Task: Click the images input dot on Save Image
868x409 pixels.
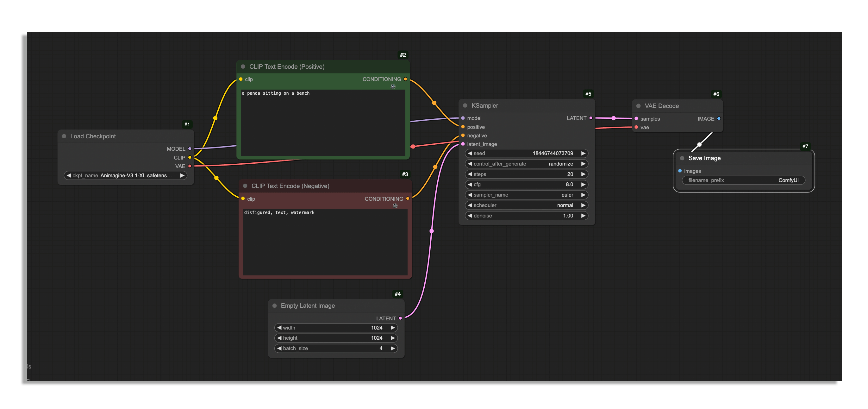Action: (x=680, y=171)
